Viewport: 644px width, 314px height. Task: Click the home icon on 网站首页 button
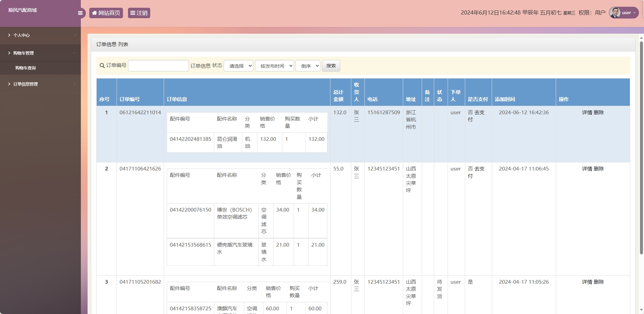(95, 13)
